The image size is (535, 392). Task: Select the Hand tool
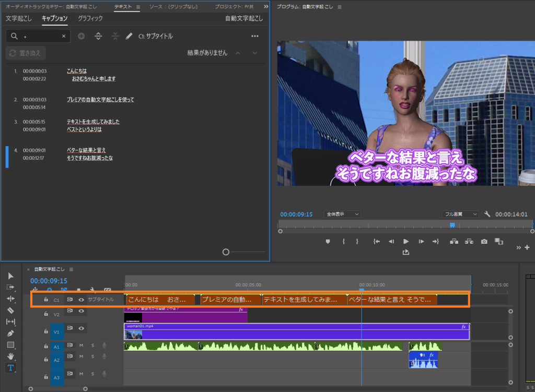[10, 357]
